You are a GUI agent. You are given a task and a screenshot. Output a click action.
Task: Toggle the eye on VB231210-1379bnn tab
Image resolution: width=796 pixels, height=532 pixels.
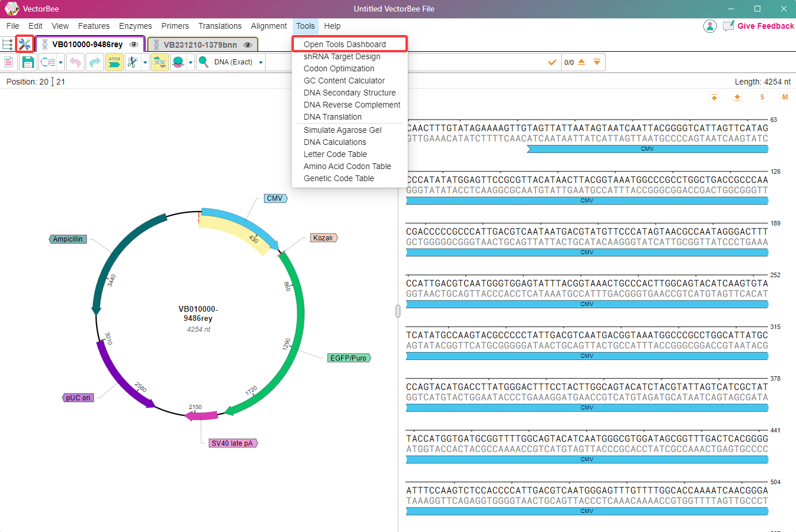coord(248,45)
